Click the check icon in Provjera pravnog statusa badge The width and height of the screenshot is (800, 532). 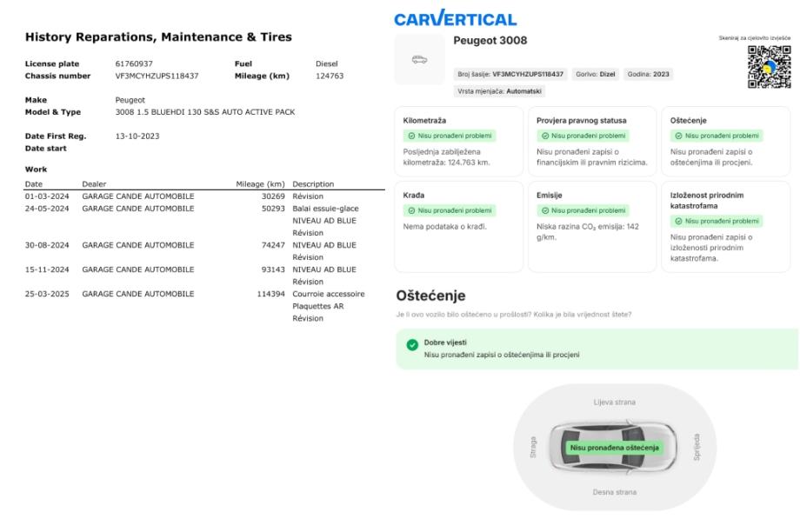point(545,136)
